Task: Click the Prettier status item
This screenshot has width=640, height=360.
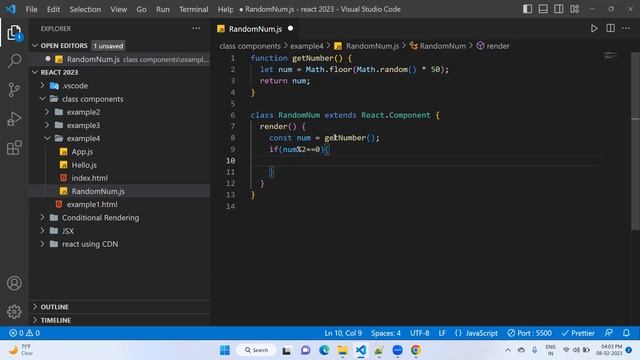Action: 578,333
